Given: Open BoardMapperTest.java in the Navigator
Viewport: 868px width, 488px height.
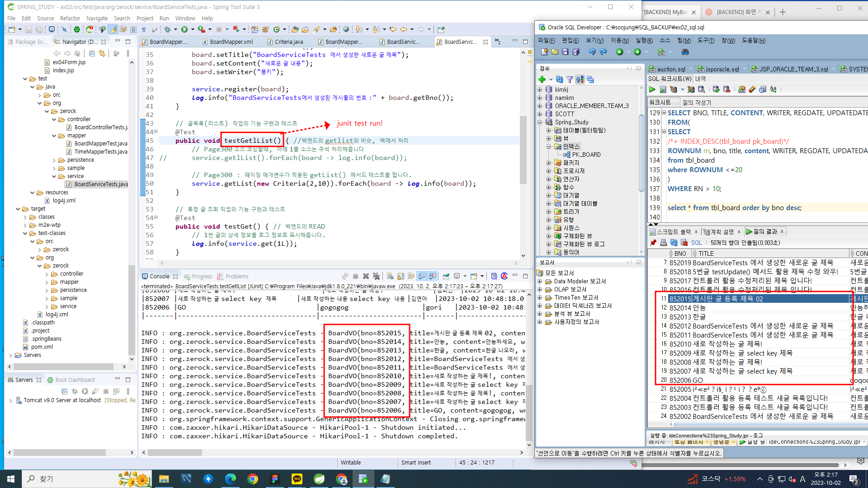Looking at the screenshot, I should [100, 144].
